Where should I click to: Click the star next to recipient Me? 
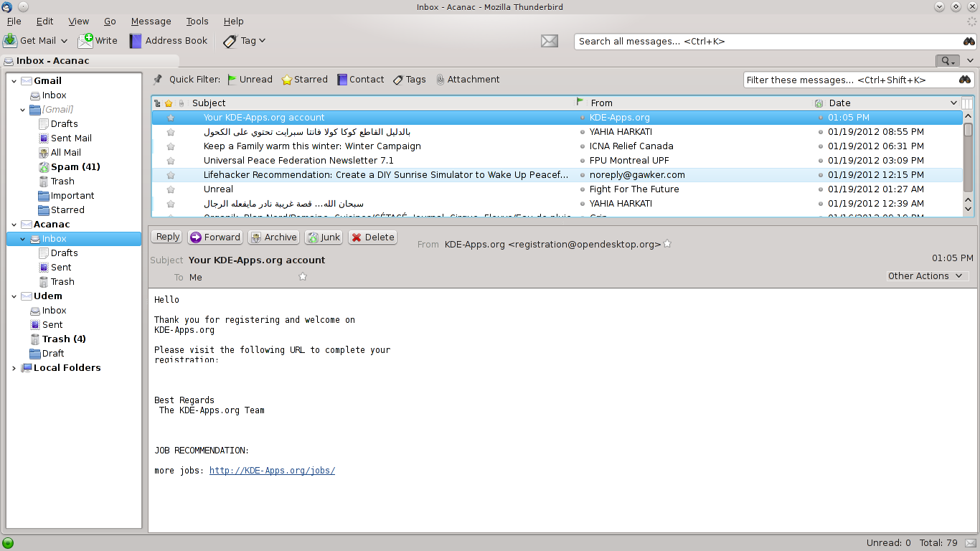[x=303, y=277]
